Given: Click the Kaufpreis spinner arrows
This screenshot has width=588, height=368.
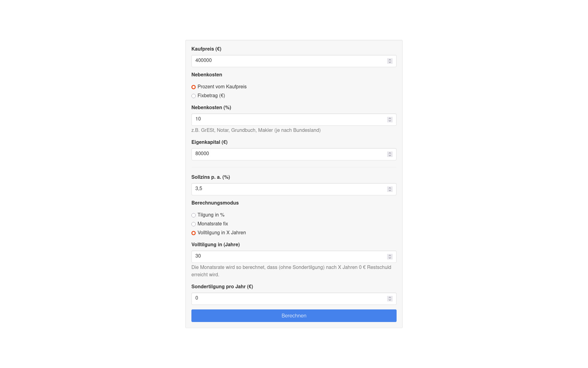Looking at the screenshot, I should click(390, 61).
